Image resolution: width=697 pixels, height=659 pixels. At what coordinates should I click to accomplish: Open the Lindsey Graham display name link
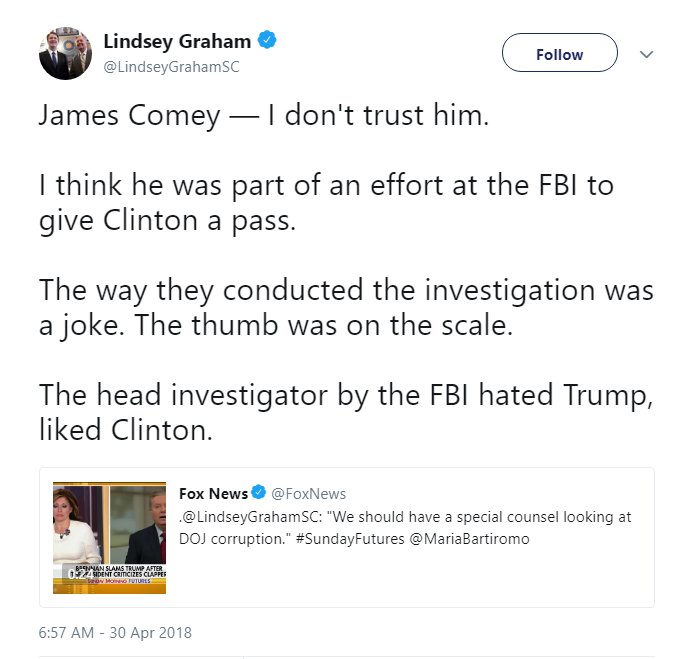pos(177,41)
